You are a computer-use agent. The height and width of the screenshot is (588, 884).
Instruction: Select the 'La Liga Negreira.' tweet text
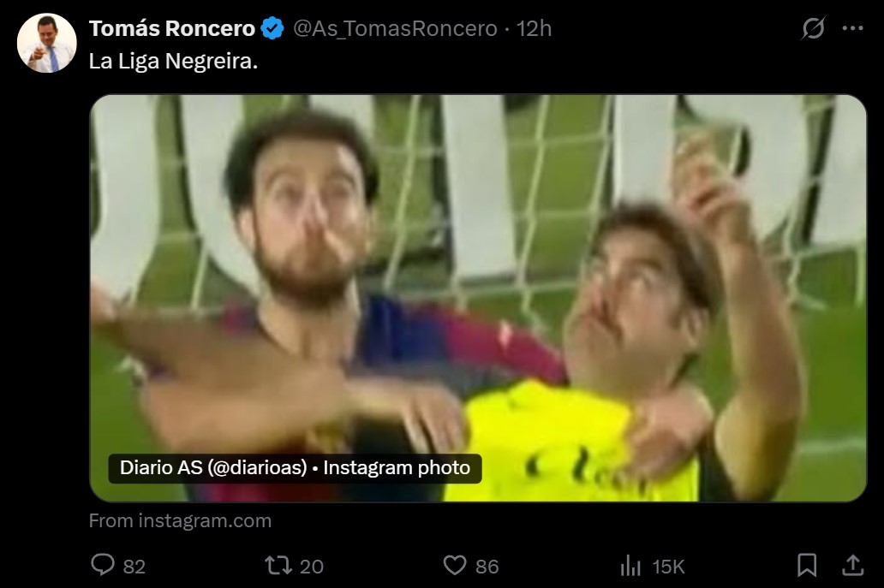[x=173, y=63]
